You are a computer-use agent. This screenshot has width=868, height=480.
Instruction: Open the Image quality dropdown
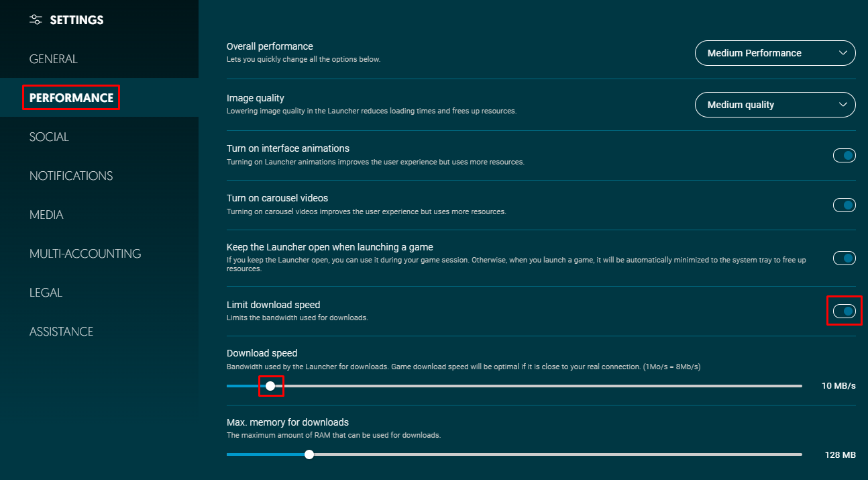(x=775, y=105)
